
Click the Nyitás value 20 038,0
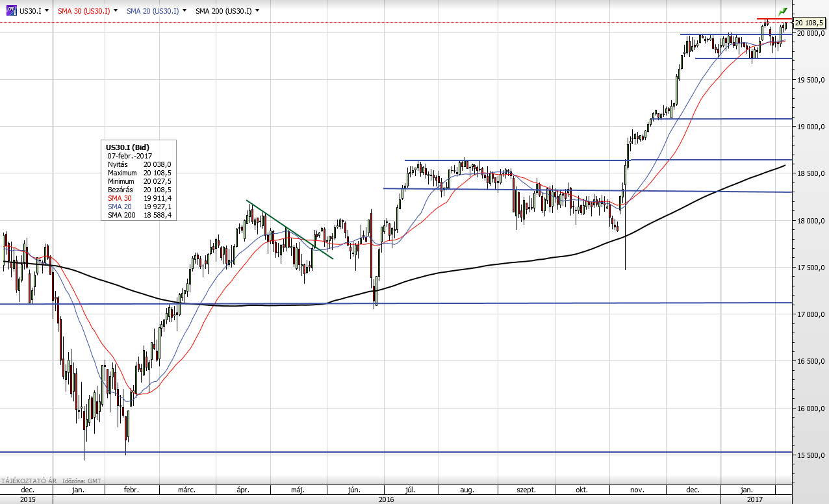[x=157, y=165]
